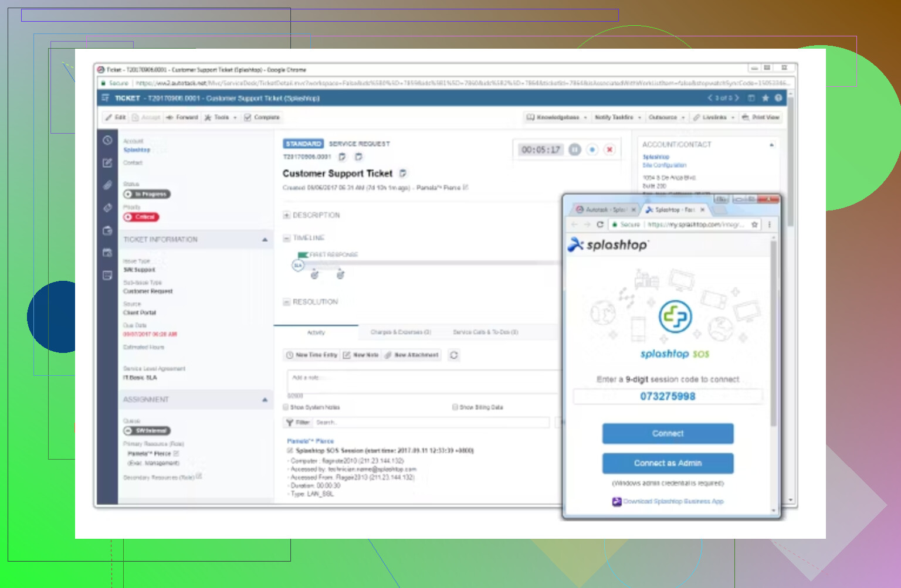Switch to Service Calls & To-Dos tab
Viewport: 901px width, 588px height.
coord(486,332)
